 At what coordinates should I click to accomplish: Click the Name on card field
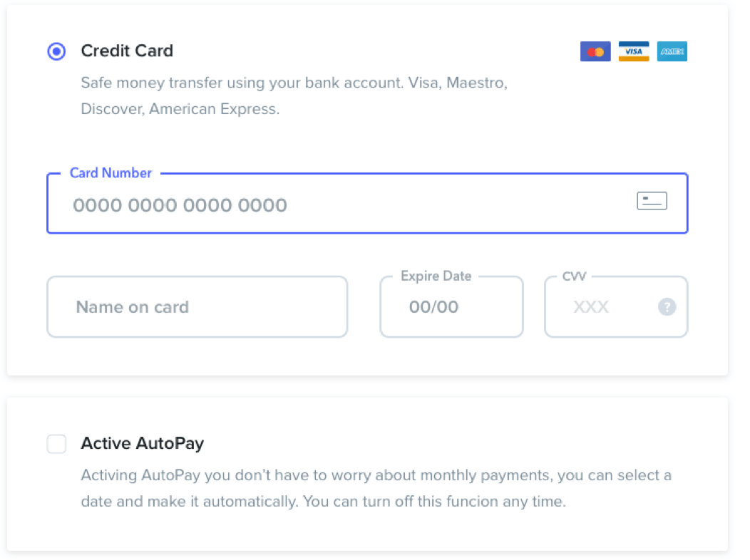[x=197, y=307]
